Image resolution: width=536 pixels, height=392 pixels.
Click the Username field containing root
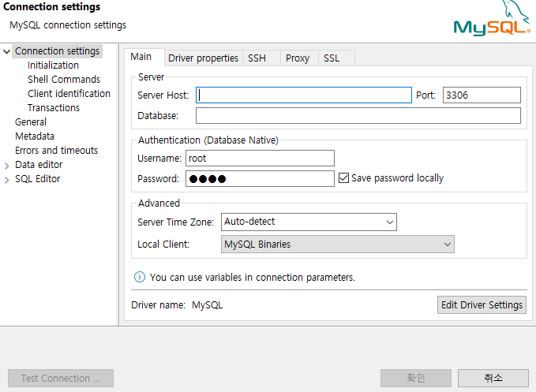(x=260, y=158)
